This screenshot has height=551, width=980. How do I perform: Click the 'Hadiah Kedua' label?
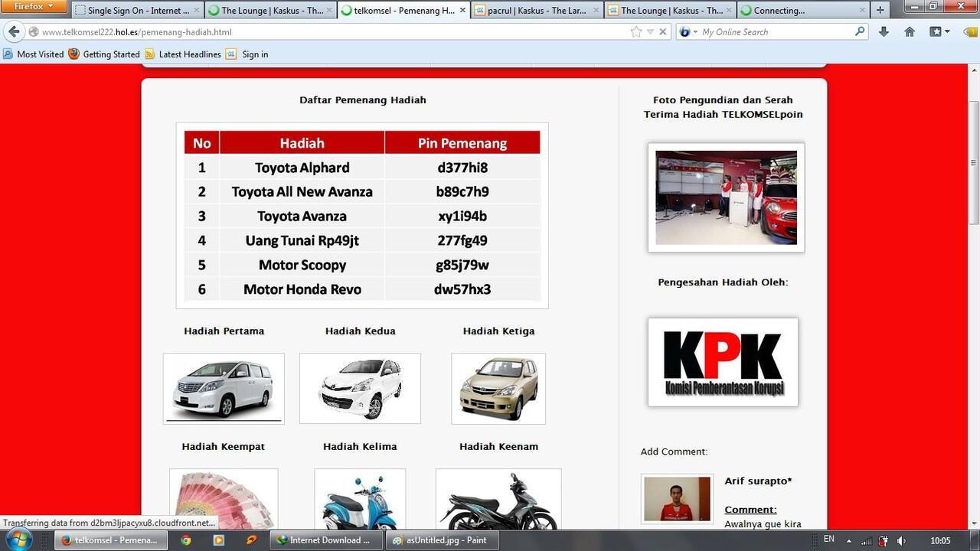[361, 331]
